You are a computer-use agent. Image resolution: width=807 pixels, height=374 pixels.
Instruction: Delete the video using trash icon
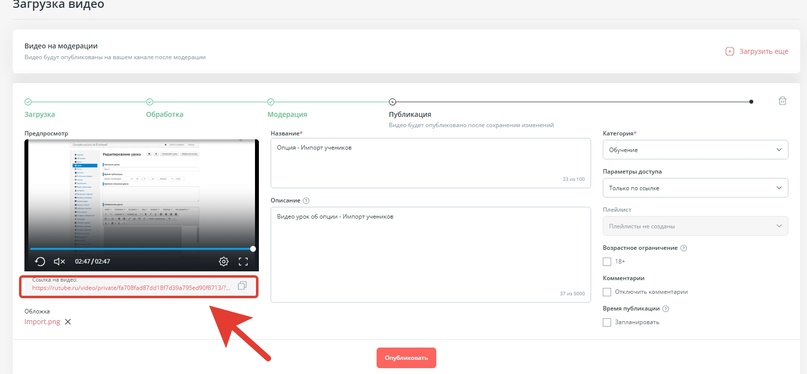point(782,101)
